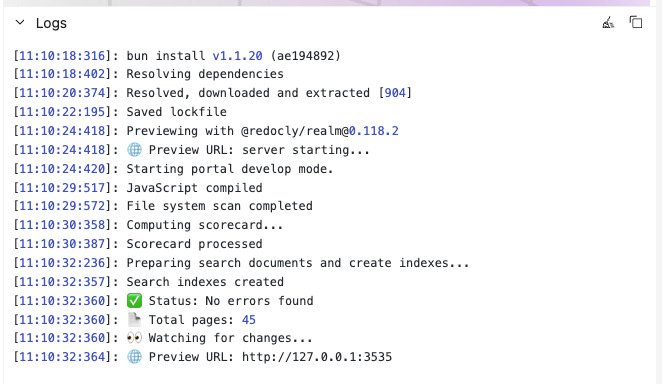Click the Logs panel title
The width and height of the screenshot is (662, 384).
[51, 23]
